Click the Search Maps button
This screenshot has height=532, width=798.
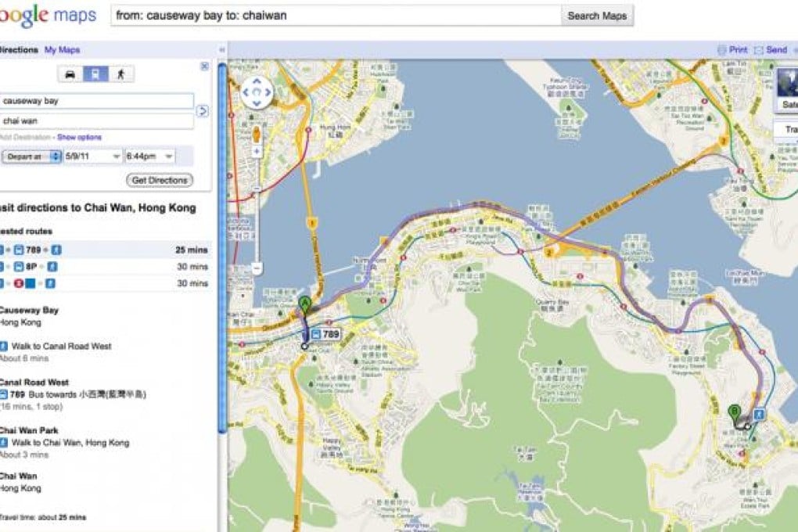click(x=597, y=16)
